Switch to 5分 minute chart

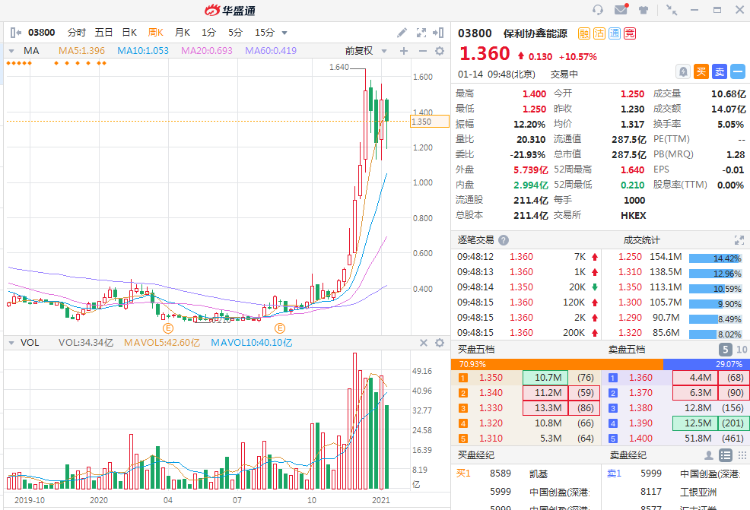235,33
